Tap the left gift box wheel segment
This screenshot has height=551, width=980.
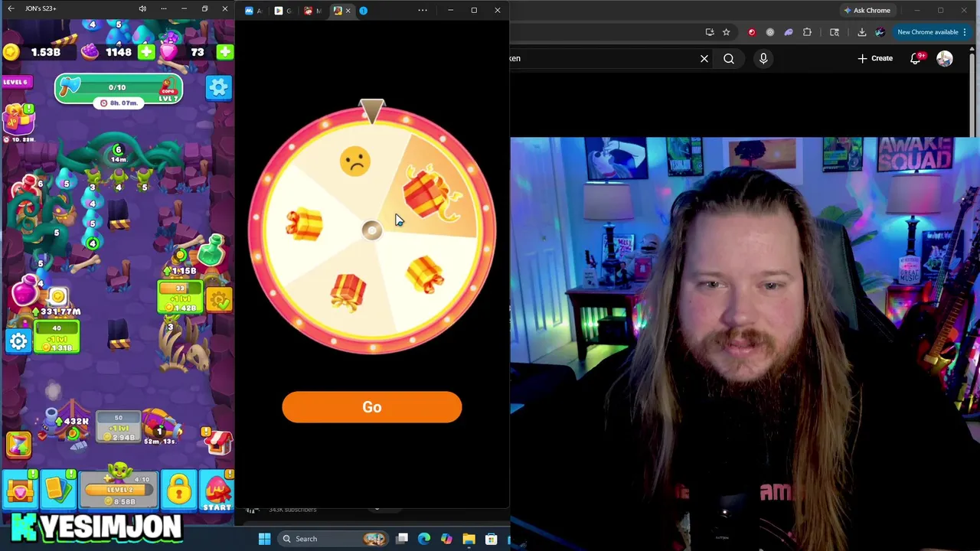[x=305, y=225]
